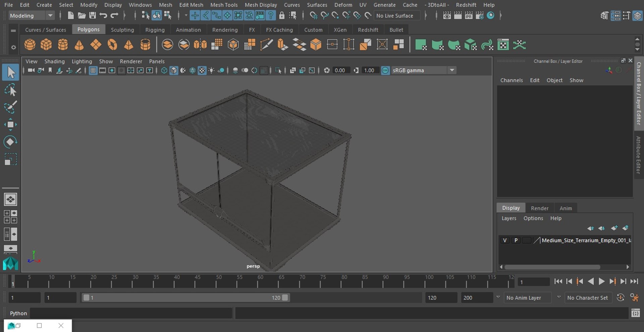Open the Mesh Tools menu
The image size is (644, 332).
pos(224,5)
